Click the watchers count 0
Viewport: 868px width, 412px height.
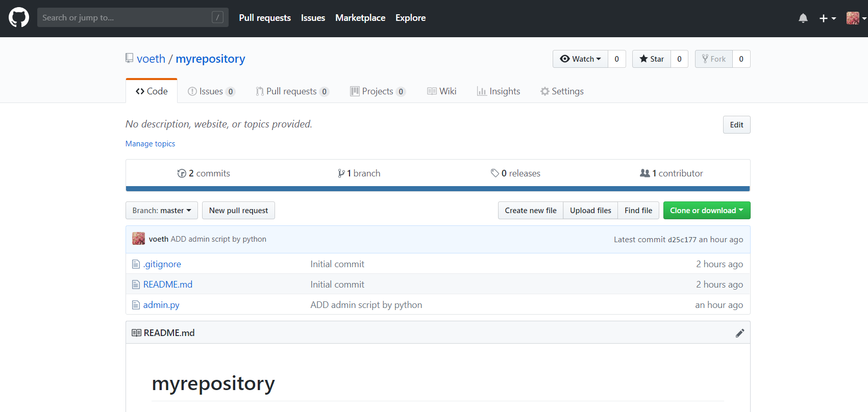click(617, 59)
